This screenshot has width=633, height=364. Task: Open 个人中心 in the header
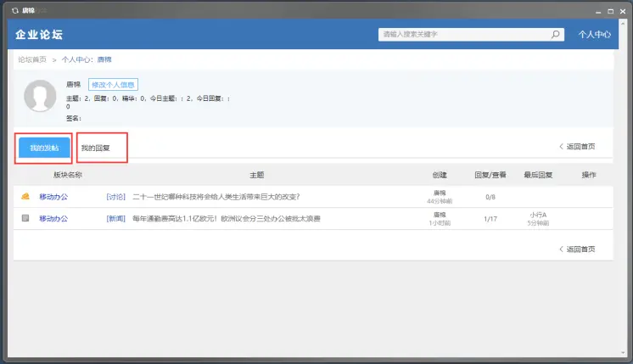pyautogui.click(x=594, y=34)
